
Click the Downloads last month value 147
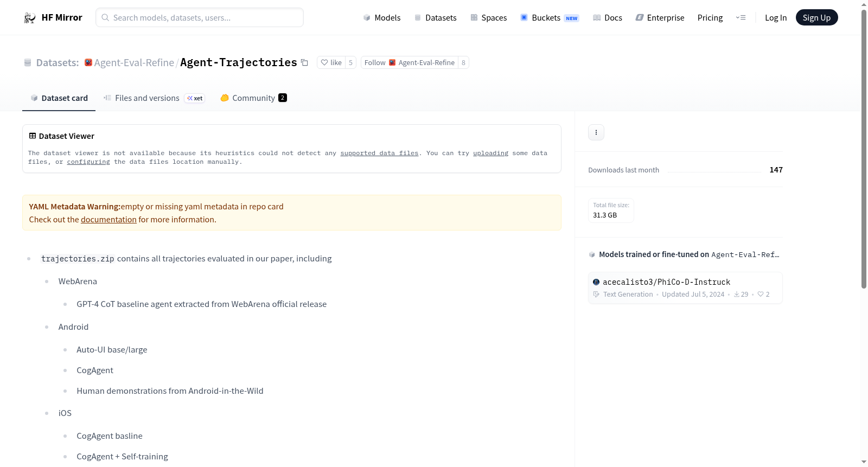click(x=776, y=170)
